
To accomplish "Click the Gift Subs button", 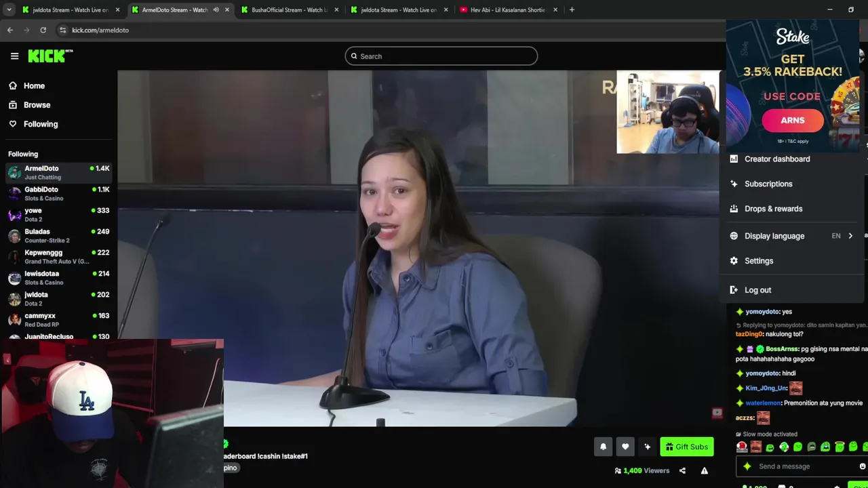I will [686, 447].
